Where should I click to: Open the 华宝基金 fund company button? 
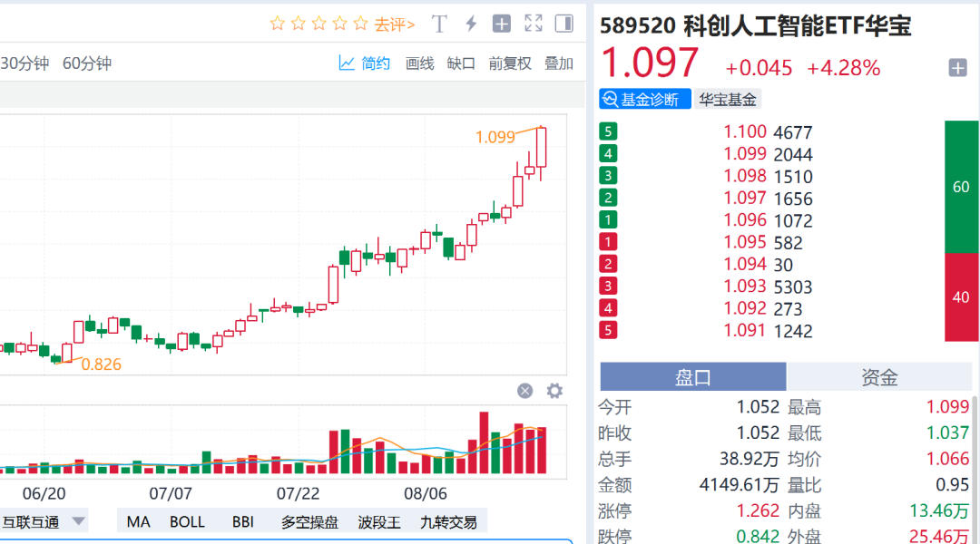[x=729, y=98]
